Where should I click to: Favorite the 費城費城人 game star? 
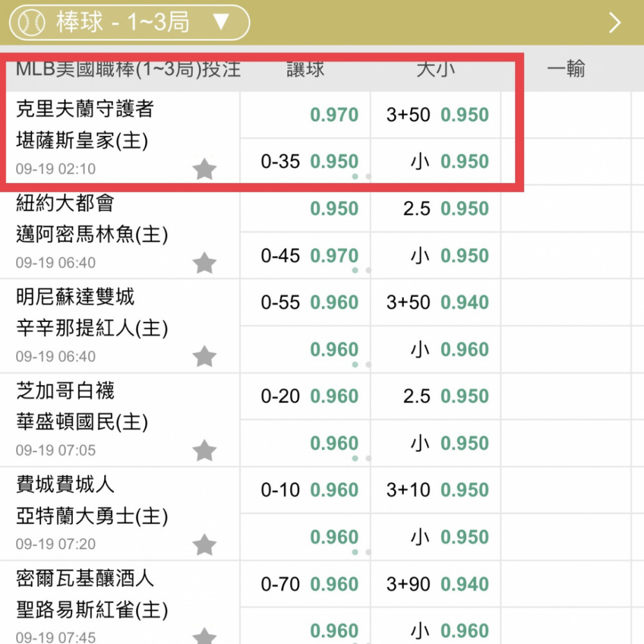pyautogui.click(x=204, y=544)
